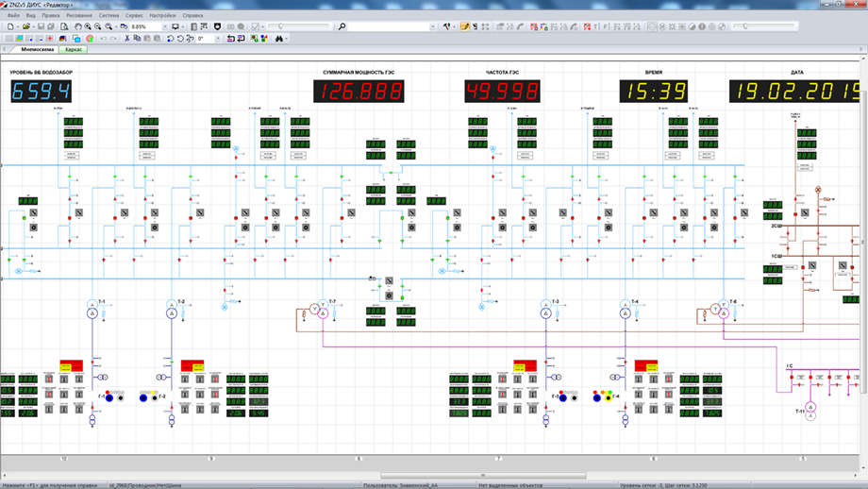The height and width of the screenshot is (489, 868).
Task: Click the Undo arrow icon
Action: point(104,39)
